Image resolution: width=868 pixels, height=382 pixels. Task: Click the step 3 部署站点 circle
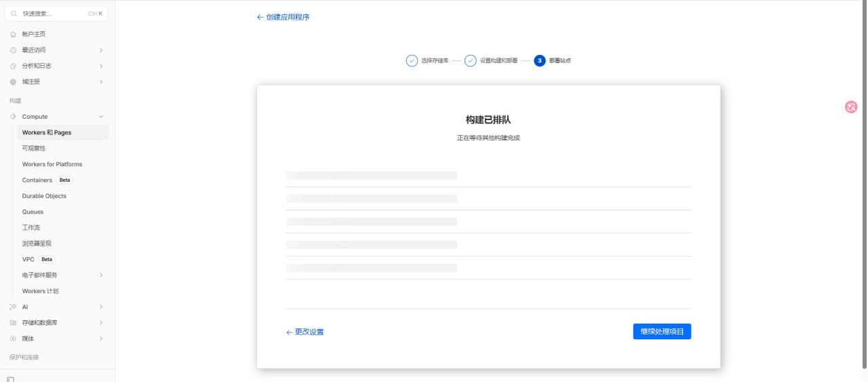click(540, 60)
